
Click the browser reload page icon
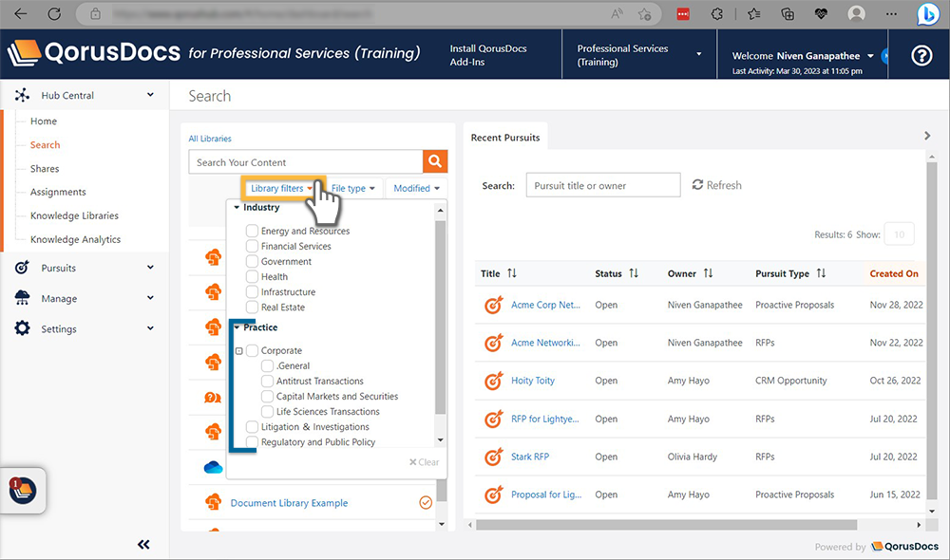[x=54, y=14]
